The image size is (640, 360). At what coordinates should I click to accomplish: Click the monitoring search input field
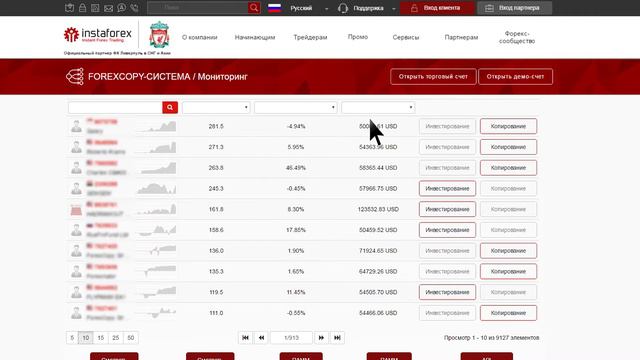(x=115, y=107)
